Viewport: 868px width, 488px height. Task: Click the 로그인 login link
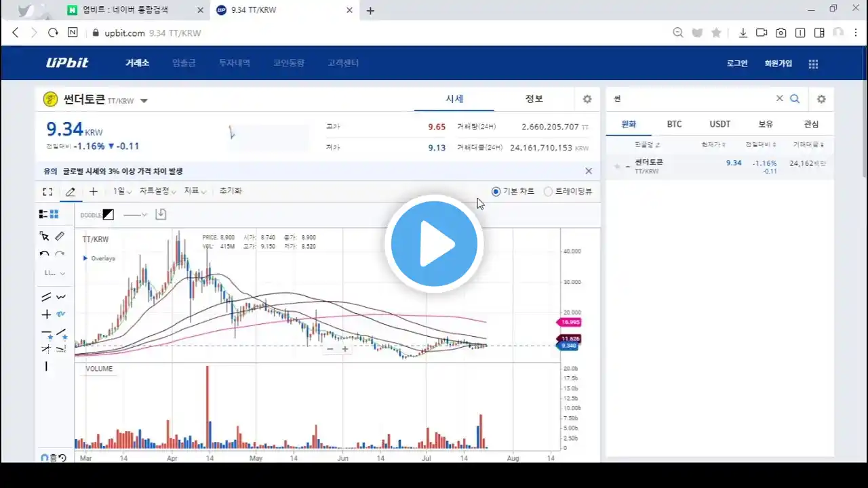point(737,64)
